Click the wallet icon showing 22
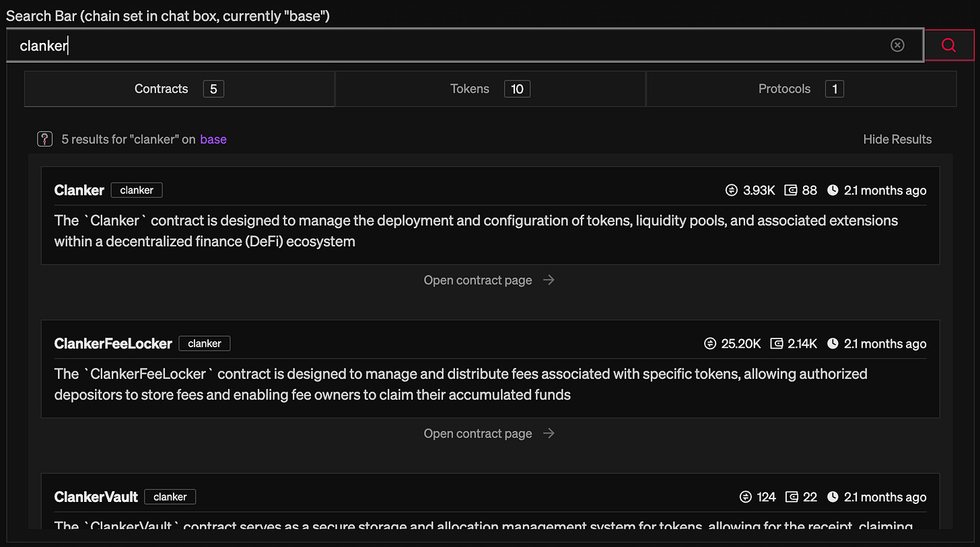Image resolution: width=980 pixels, height=547 pixels. pos(792,497)
